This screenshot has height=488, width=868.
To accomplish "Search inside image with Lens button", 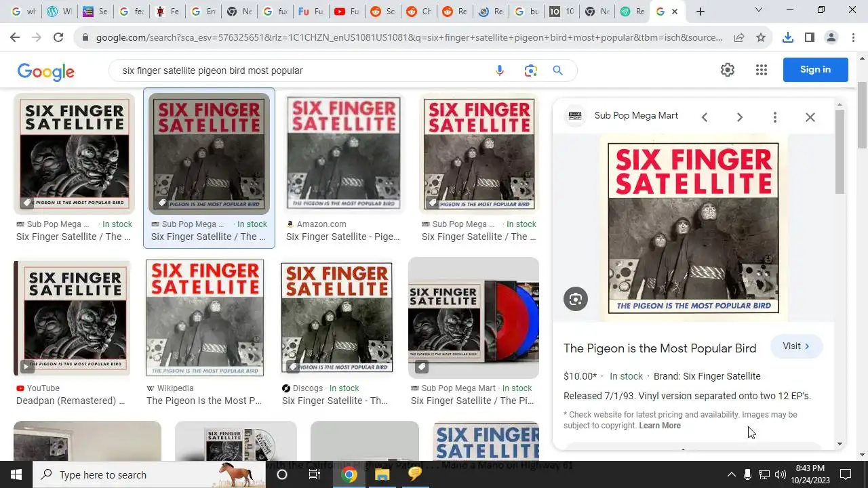I will (576, 299).
